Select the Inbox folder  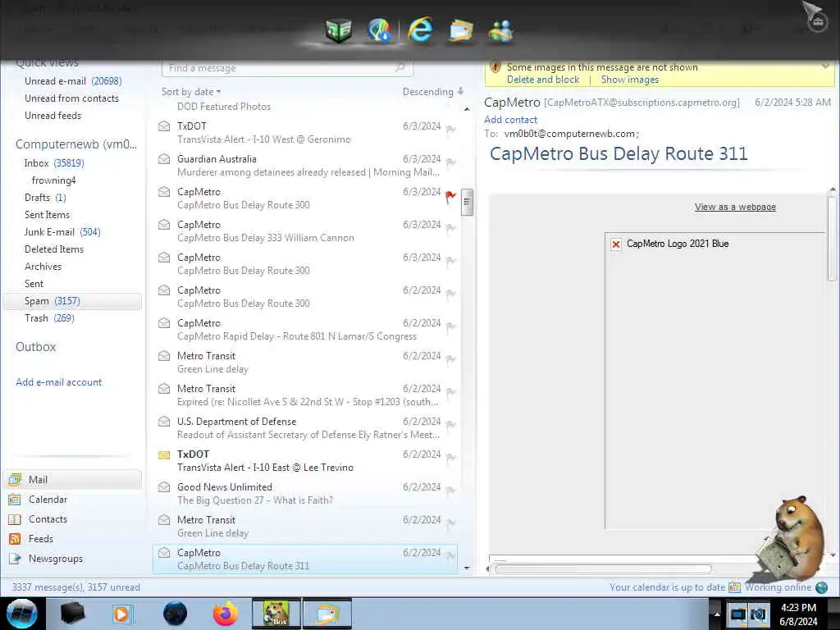pos(54,163)
